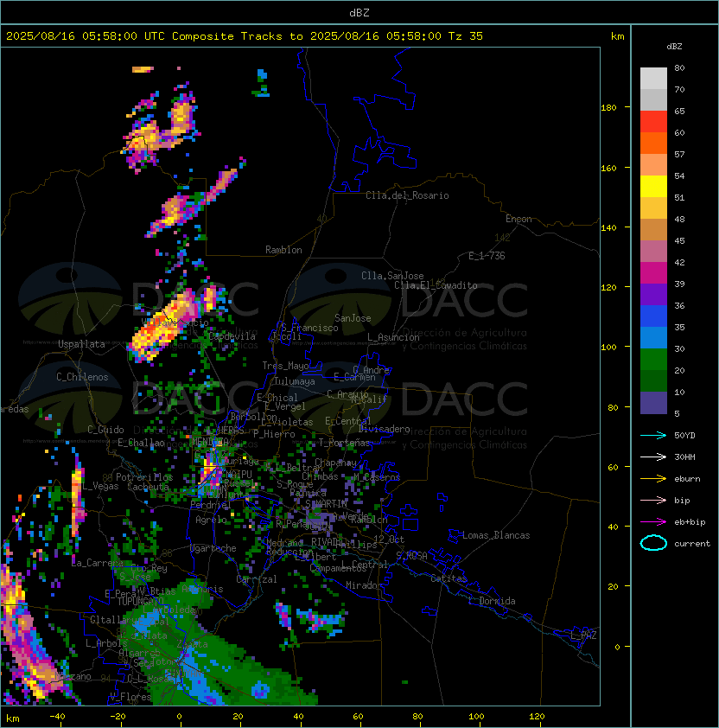Click the 'Mirador' map label
Image resolution: width=719 pixels, height=728 pixels.
pyautogui.click(x=365, y=585)
